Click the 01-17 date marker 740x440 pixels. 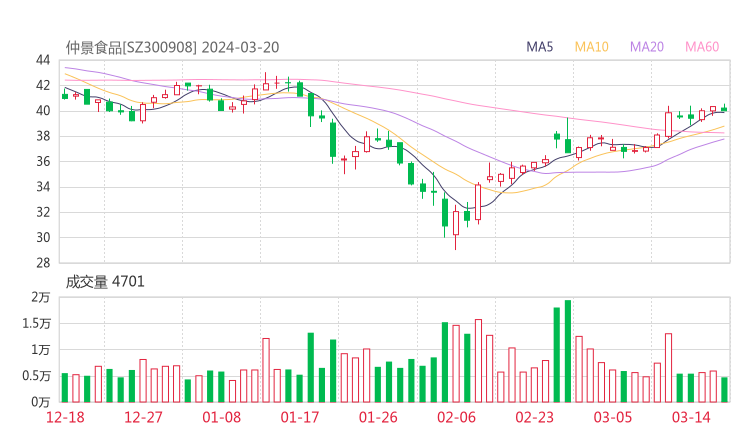[300, 417]
